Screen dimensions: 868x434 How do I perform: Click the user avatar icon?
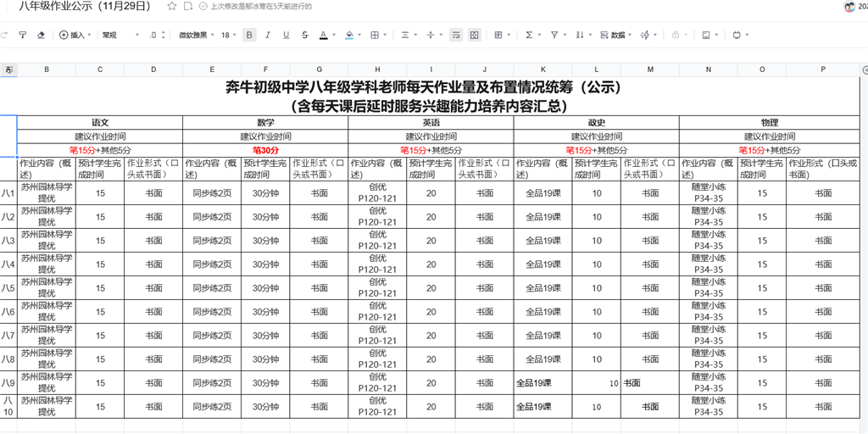click(x=849, y=7)
